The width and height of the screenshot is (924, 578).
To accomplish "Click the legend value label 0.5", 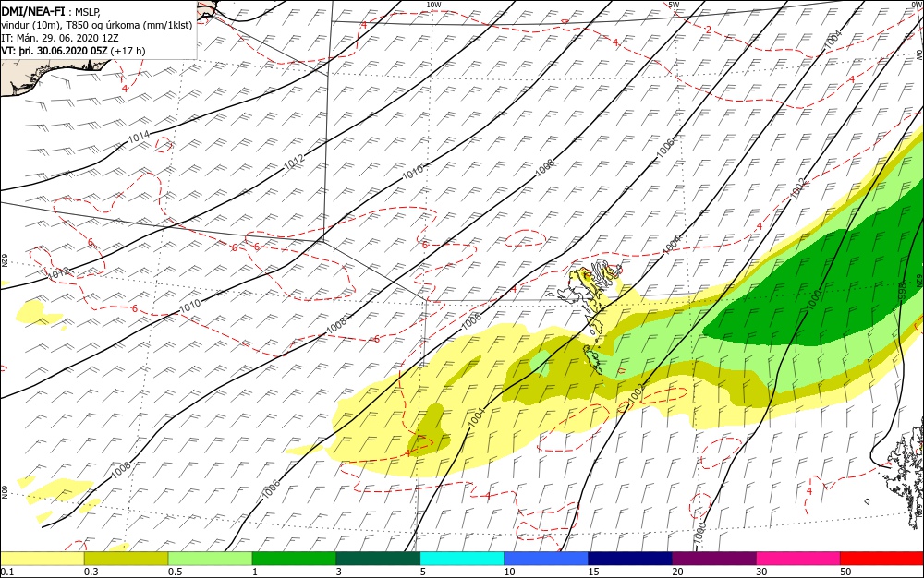I will (175, 572).
